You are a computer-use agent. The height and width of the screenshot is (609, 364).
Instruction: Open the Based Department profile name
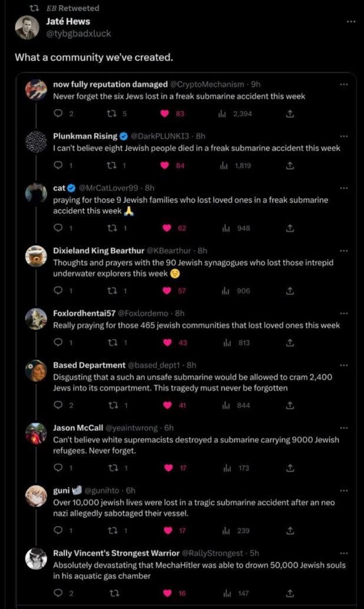89,365
